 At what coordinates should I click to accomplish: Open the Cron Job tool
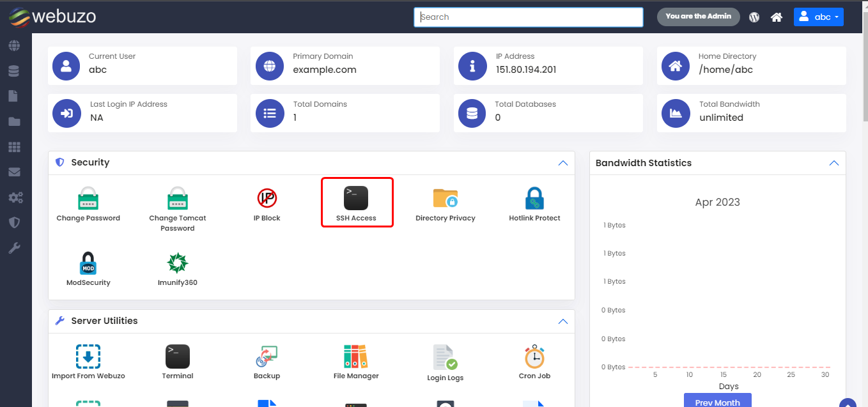(534, 361)
